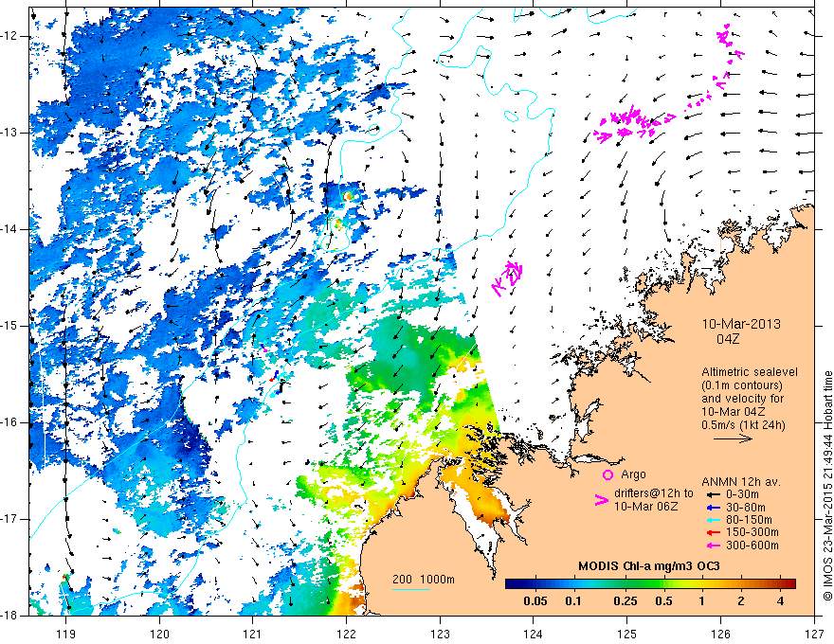
Task: Click the cyan 200 1000m isobath legend line
Action: click(411, 589)
